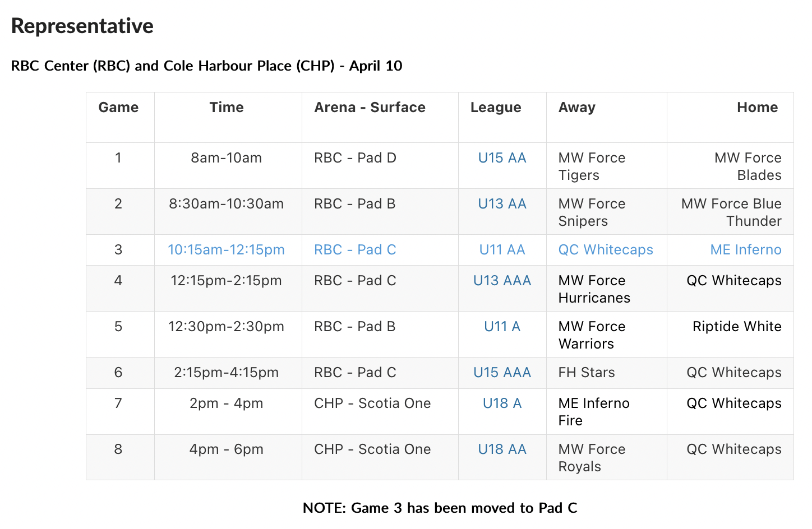Image resolution: width=812 pixels, height=529 pixels.
Task: Open the U18 AA league link
Action: click(x=502, y=449)
